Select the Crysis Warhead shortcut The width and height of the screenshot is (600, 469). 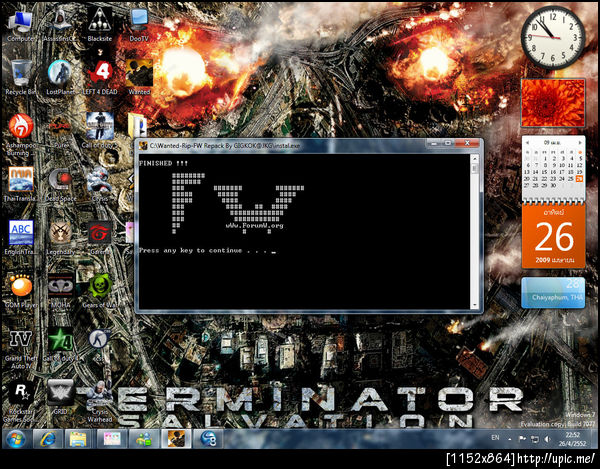[99, 402]
